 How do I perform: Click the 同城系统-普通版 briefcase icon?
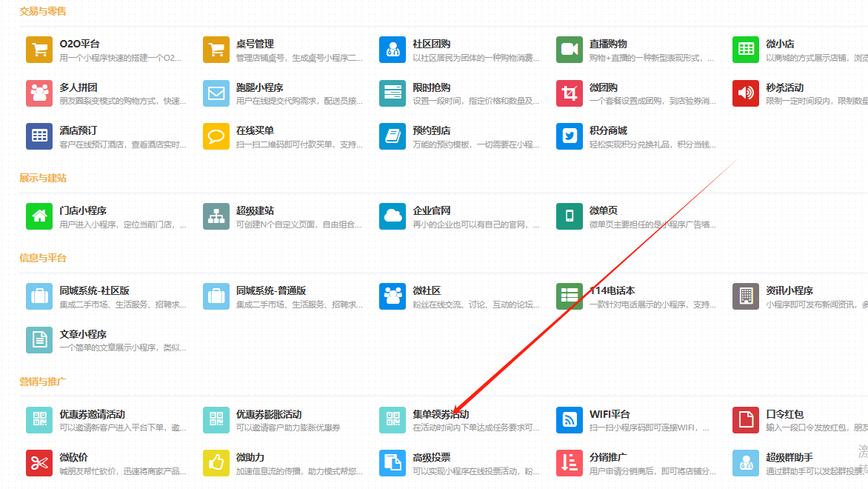pos(216,296)
